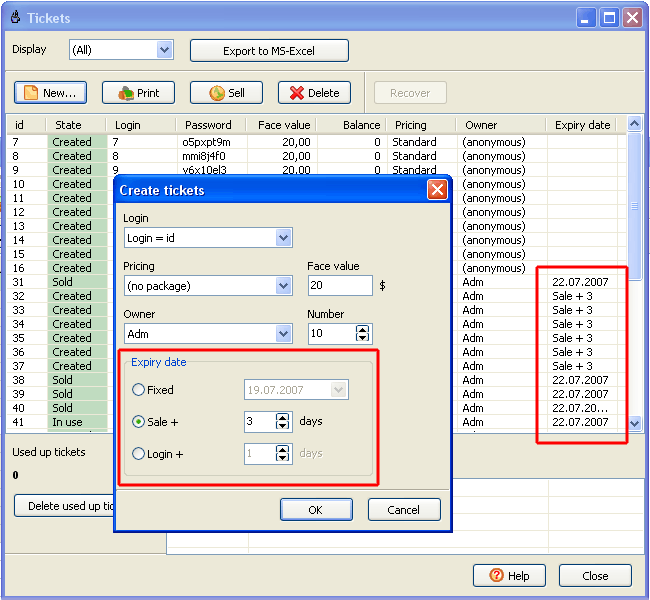Click the Sell ticket button
650x600 pixels.
click(226, 93)
